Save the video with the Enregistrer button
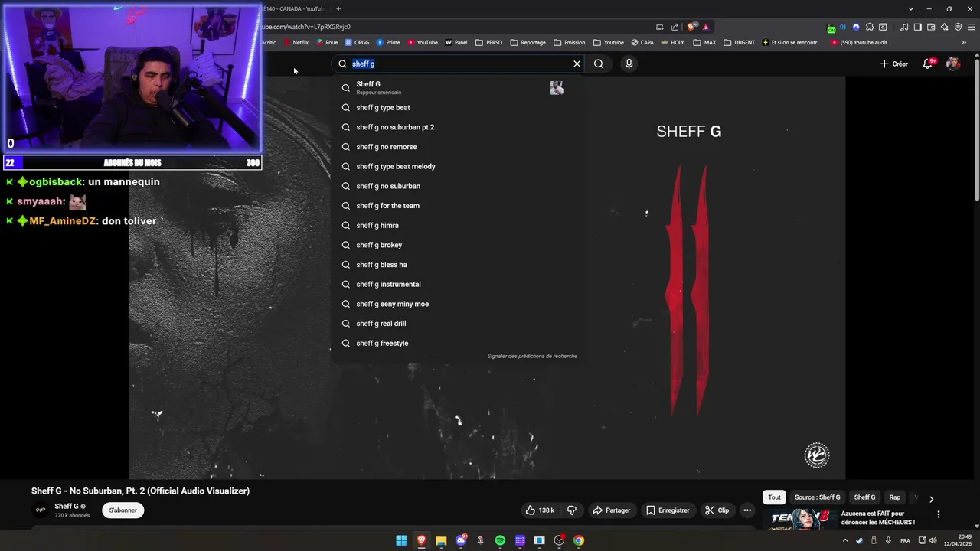 click(x=668, y=510)
